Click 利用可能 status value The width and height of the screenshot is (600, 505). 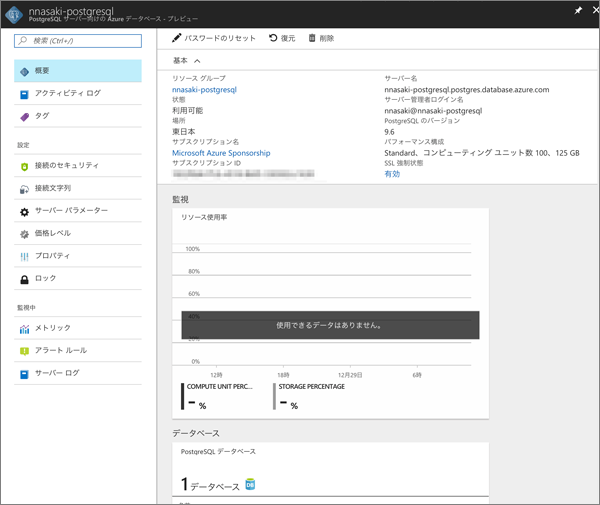coord(188,111)
